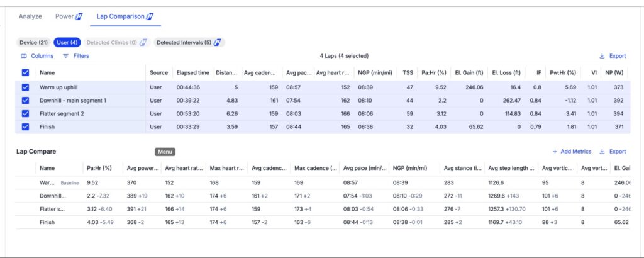Toggle the select-all laps checkbox

(x=25, y=73)
